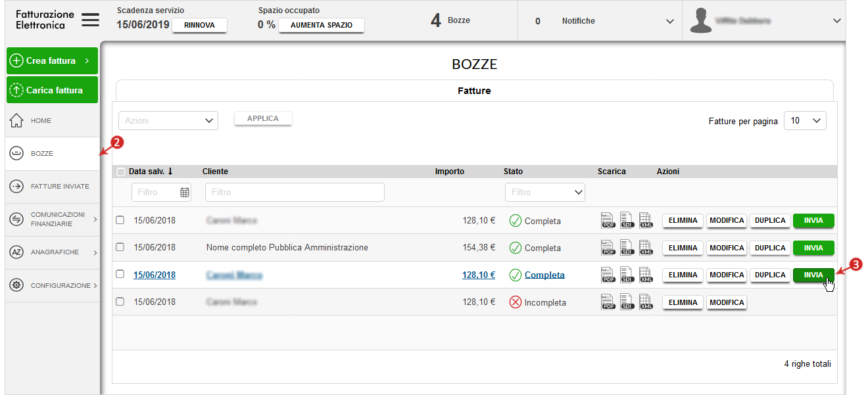Image resolution: width=868 pixels, height=395 pixels.
Task: Click the calendar icon in date filter
Action: (185, 193)
